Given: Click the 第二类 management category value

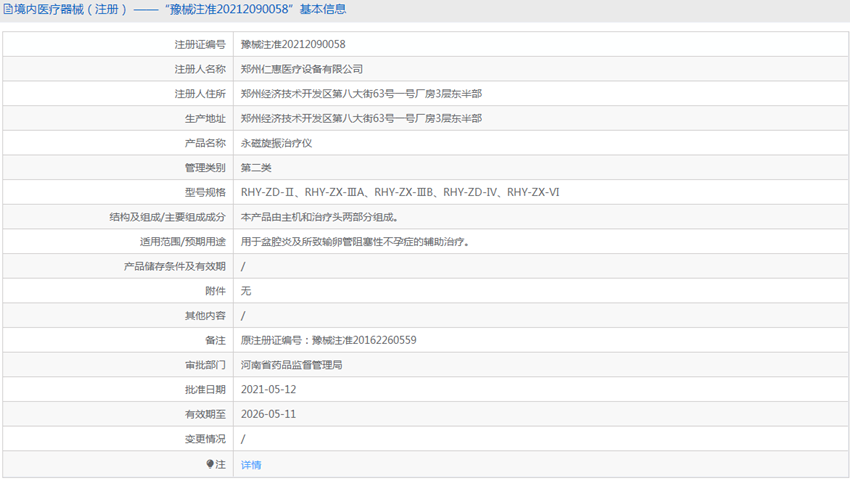Looking at the screenshot, I should [x=256, y=168].
